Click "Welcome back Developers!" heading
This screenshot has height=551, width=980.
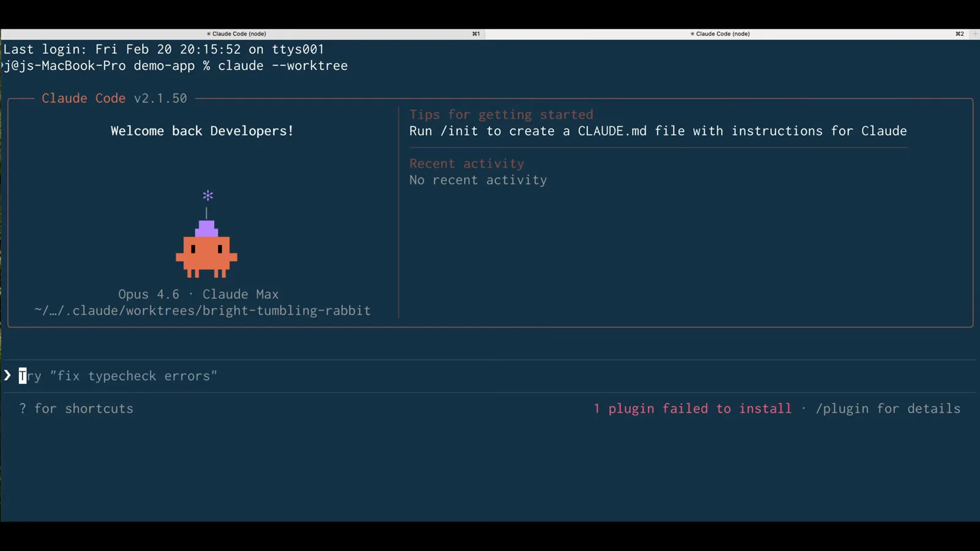point(202,131)
